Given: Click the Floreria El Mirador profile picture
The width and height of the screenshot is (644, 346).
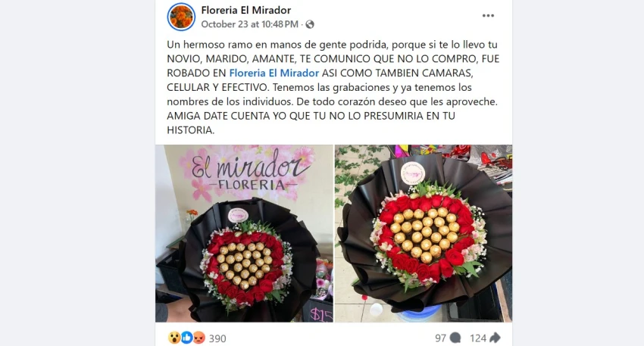Looking at the screenshot, I should (x=181, y=17).
